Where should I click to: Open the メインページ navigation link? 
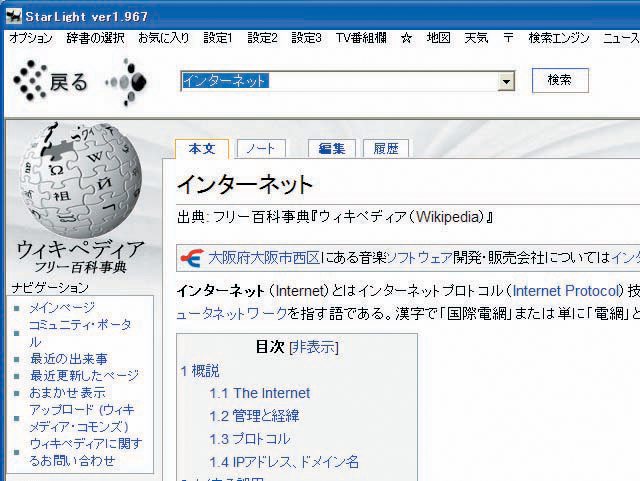pos(62,307)
